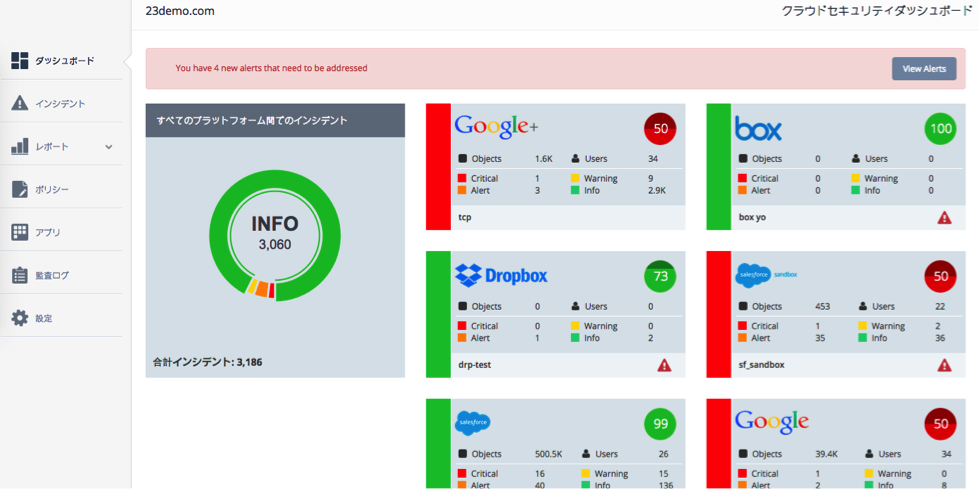979x489 pixels.
Task: Click the score 99 badge on salesforce card
Action: [660, 425]
